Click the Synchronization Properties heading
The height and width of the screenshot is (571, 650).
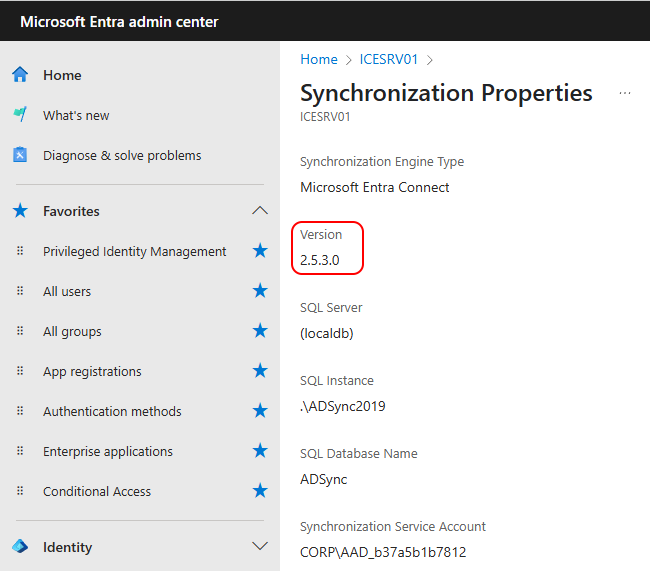[x=446, y=93]
